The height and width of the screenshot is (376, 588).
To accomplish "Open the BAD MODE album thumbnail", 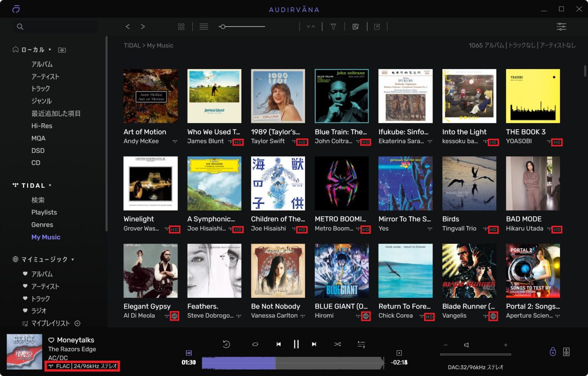I will click(x=533, y=183).
